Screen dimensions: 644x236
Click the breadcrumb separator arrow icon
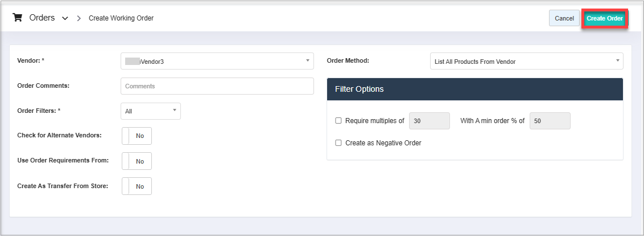tap(79, 18)
